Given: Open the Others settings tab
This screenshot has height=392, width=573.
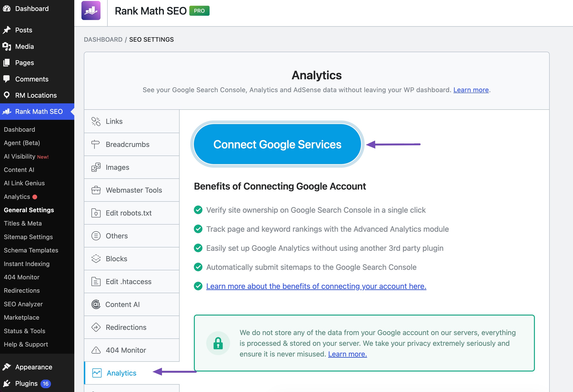Looking at the screenshot, I should pyautogui.click(x=132, y=236).
